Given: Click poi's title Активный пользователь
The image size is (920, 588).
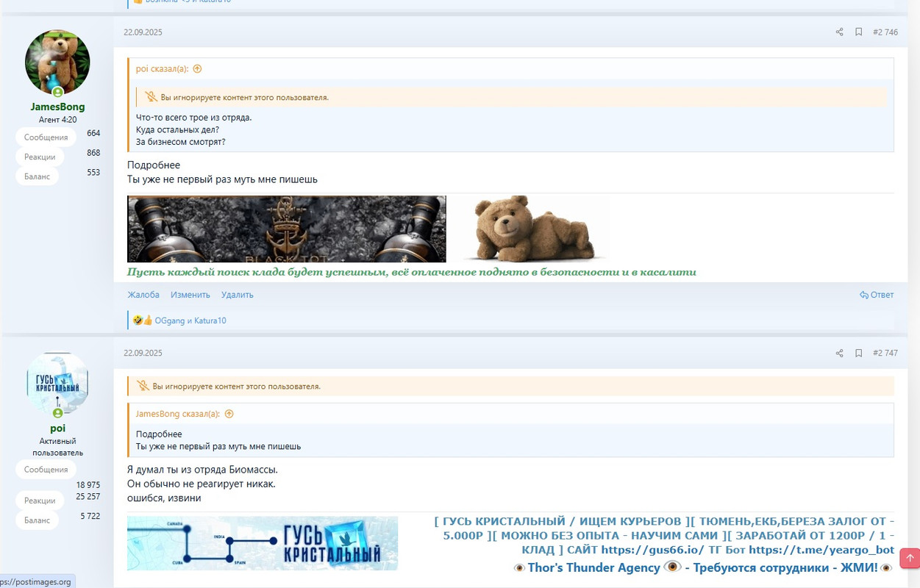Looking at the screenshot, I should click(x=57, y=447).
